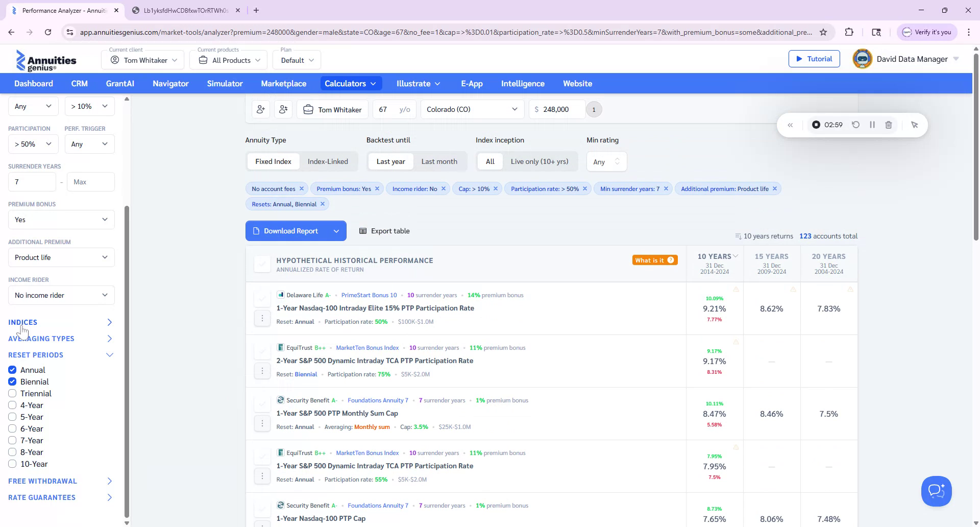The image size is (980, 527).
Task: Switch to the Marketplace tab
Action: point(283,83)
